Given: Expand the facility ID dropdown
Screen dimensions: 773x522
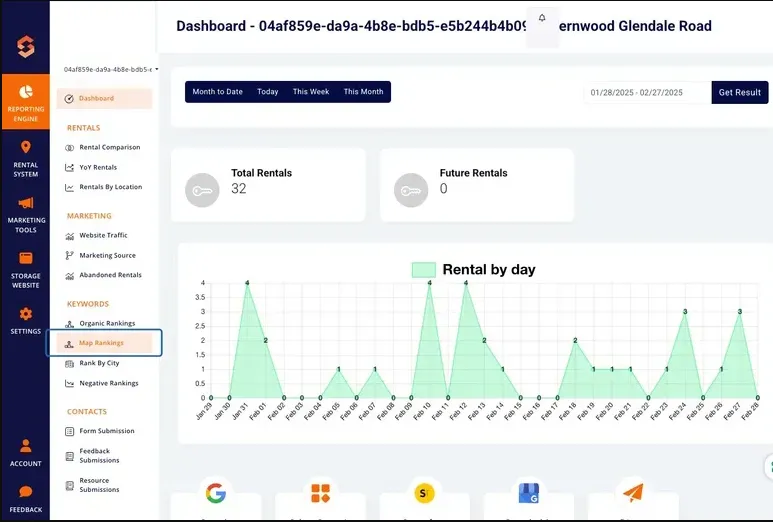Looking at the screenshot, I should (111, 70).
